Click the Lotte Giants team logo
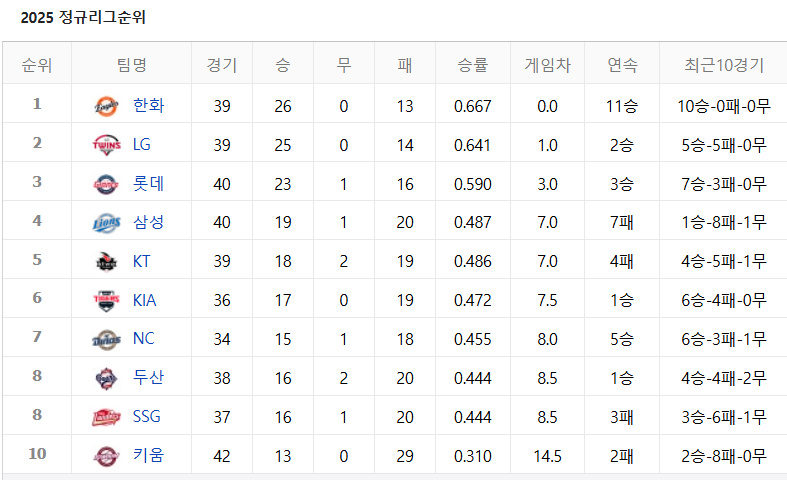Screen dimensions: 787x480 pyautogui.click(x=106, y=184)
